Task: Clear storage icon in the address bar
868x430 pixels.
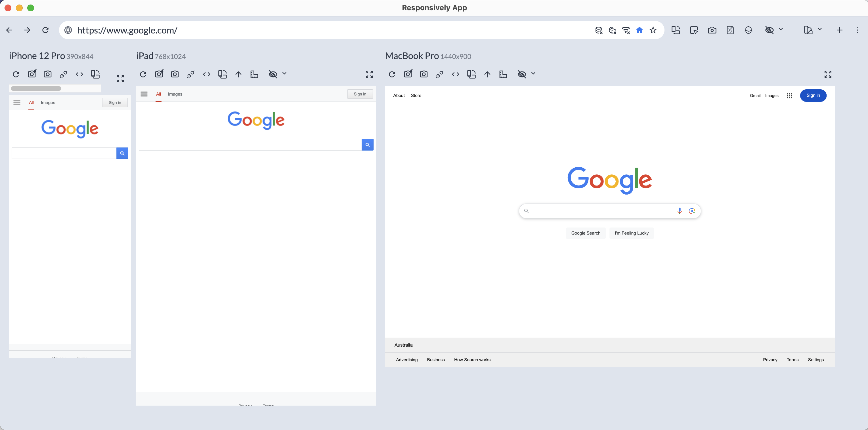Action: point(599,30)
